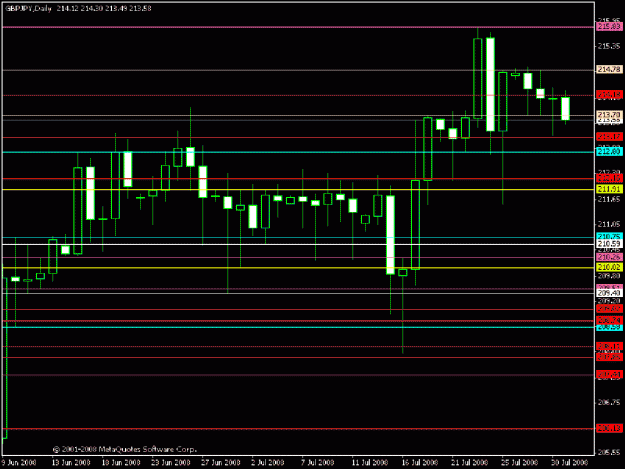Click the 30 Jul 2008 date label
The width and height of the screenshot is (625, 469).
[x=570, y=463]
